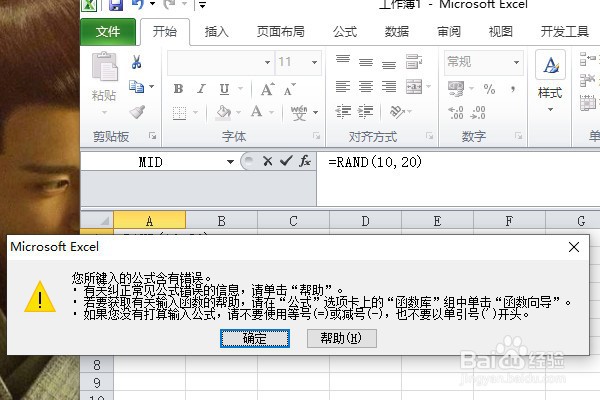The height and width of the screenshot is (400, 600).
Task: Open the font name combo box
Action: click(220, 62)
